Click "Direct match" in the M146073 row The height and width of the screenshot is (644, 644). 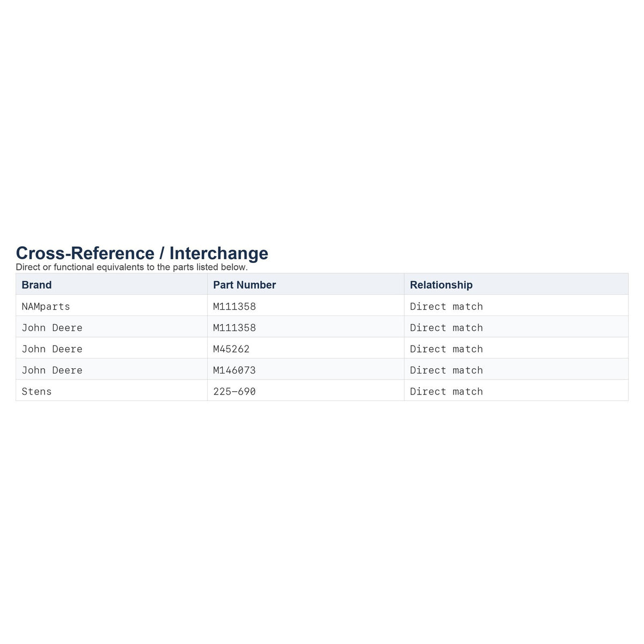click(447, 370)
